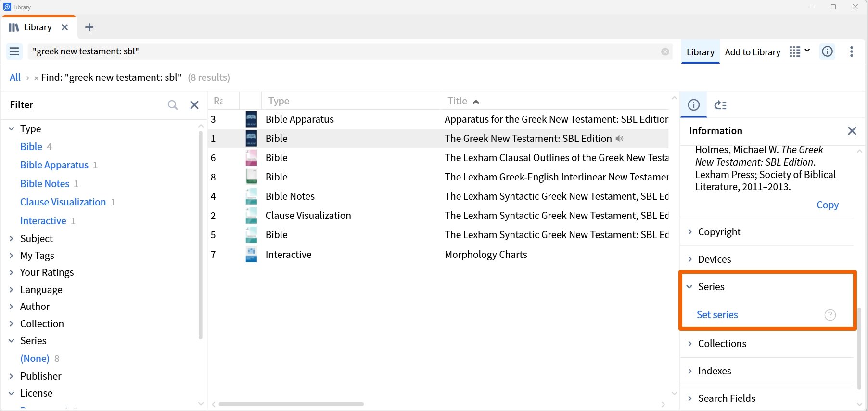This screenshot has width=868, height=411.
Task: Click the Library app icon in tab
Action: tap(14, 27)
